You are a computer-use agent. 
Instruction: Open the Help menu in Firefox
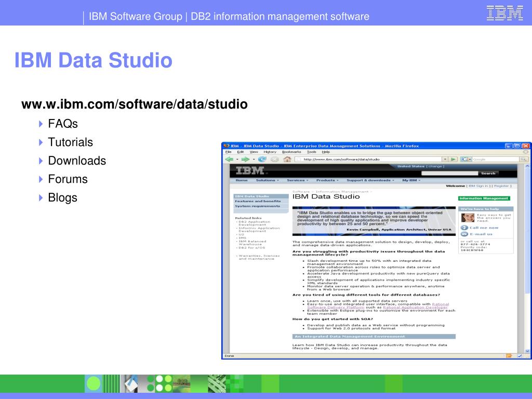tap(326, 152)
